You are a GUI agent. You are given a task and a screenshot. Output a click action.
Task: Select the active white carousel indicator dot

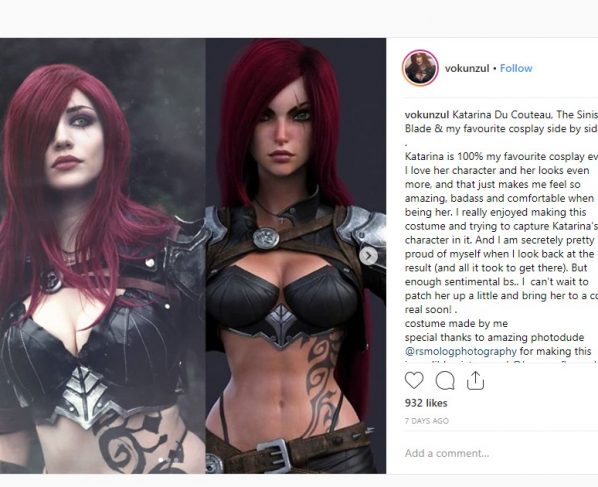point(161,460)
